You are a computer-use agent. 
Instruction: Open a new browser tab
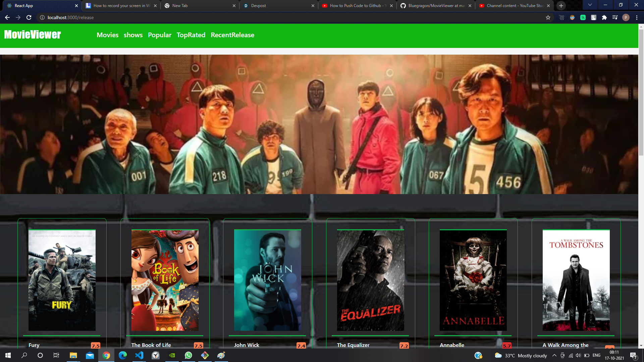(x=561, y=6)
